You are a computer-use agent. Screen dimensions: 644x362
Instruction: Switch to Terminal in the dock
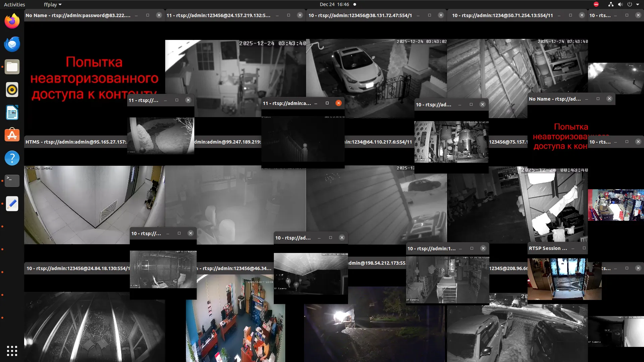click(x=12, y=181)
